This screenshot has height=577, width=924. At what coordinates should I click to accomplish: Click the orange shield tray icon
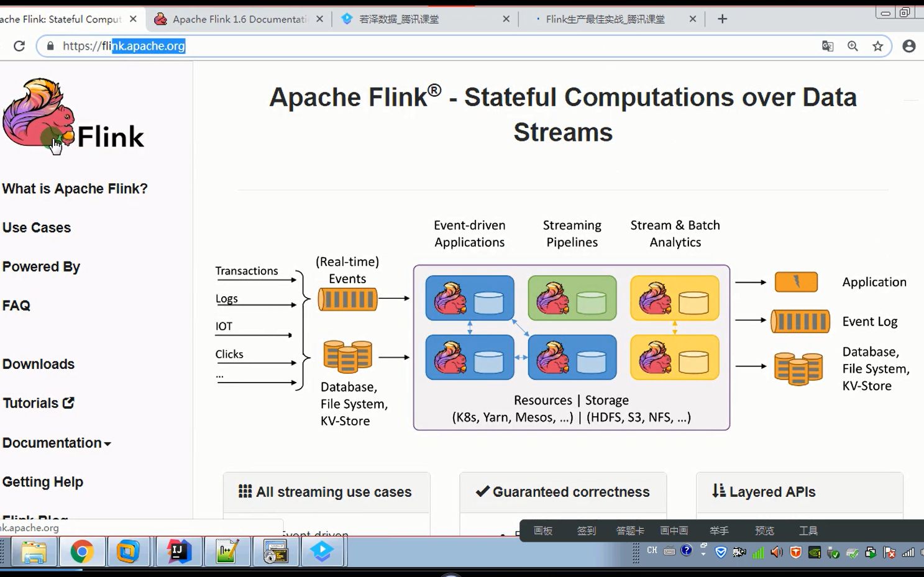pos(795,552)
